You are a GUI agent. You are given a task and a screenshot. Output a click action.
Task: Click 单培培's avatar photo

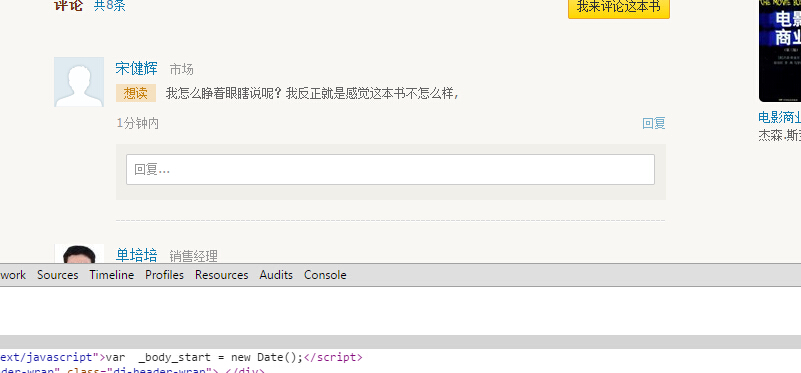pyautogui.click(x=79, y=254)
